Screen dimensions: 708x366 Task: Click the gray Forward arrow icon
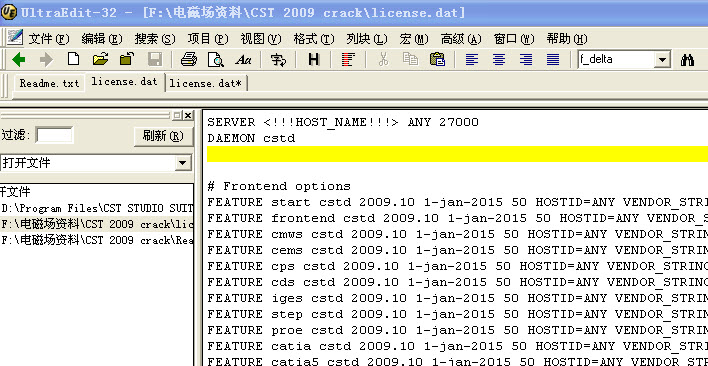tap(46, 60)
